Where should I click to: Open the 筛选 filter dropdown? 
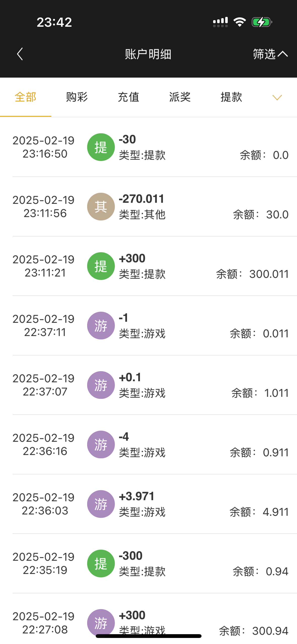(x=270, y=54)
